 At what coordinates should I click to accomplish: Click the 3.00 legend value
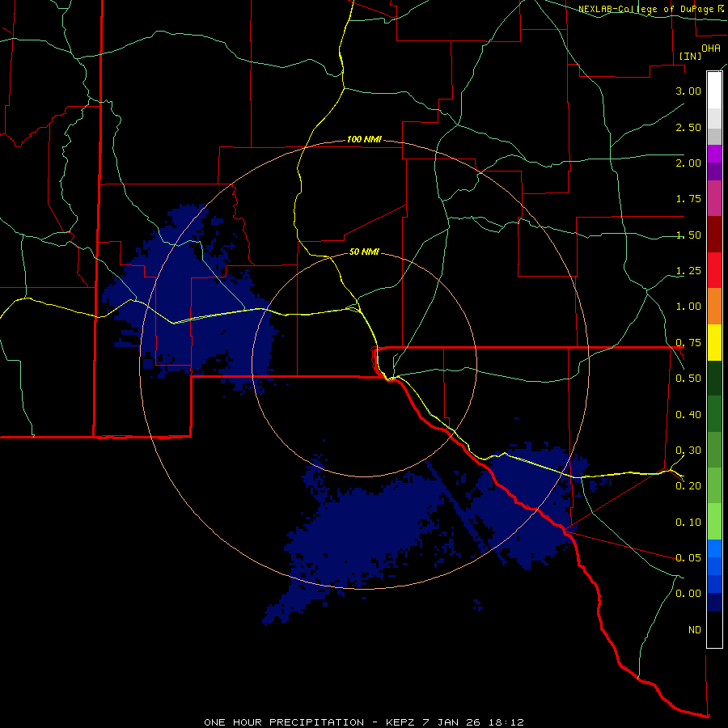click(688, 91)
